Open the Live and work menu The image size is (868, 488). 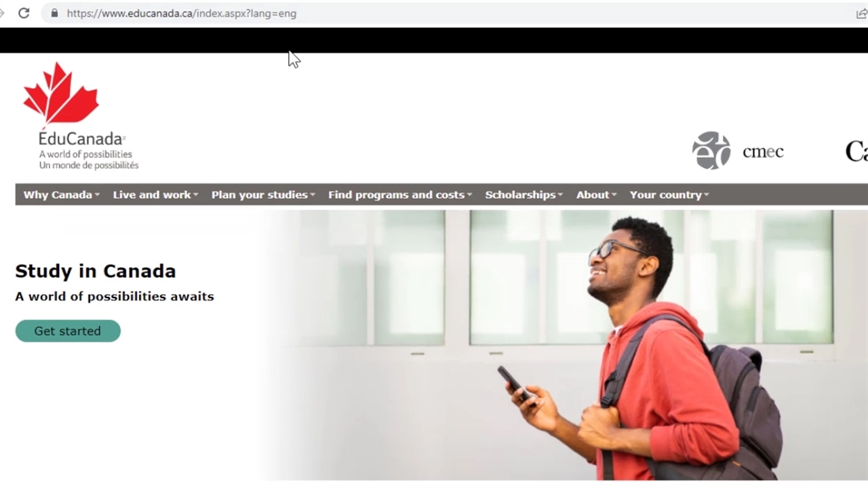pyautogui.click(x=155, y=195)
